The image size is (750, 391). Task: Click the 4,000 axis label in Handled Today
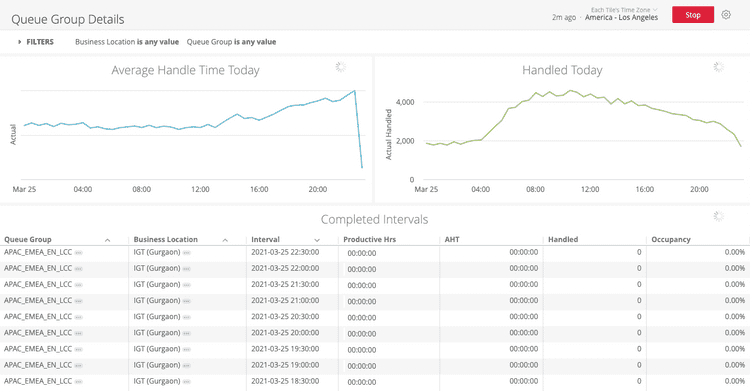(x=405, y=102)
